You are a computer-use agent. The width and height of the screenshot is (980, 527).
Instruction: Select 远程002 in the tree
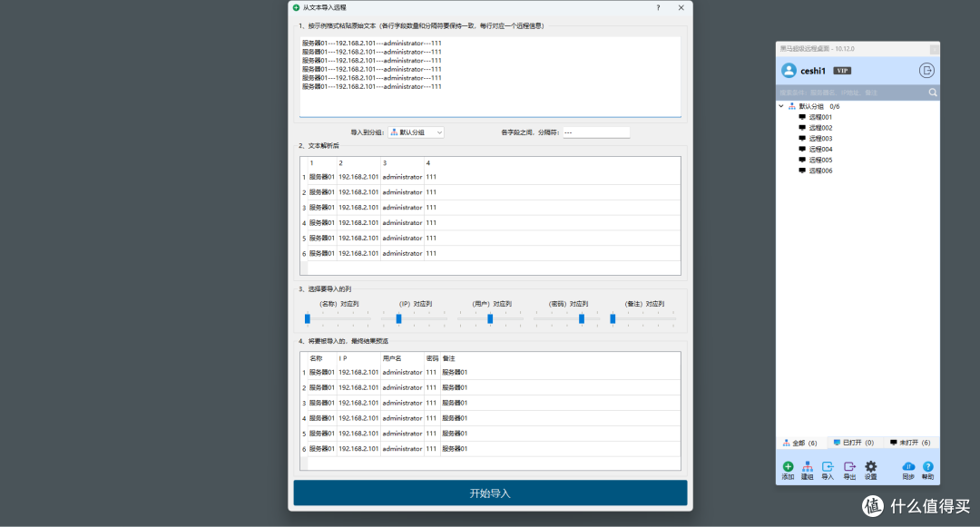(x=820, y=128)
